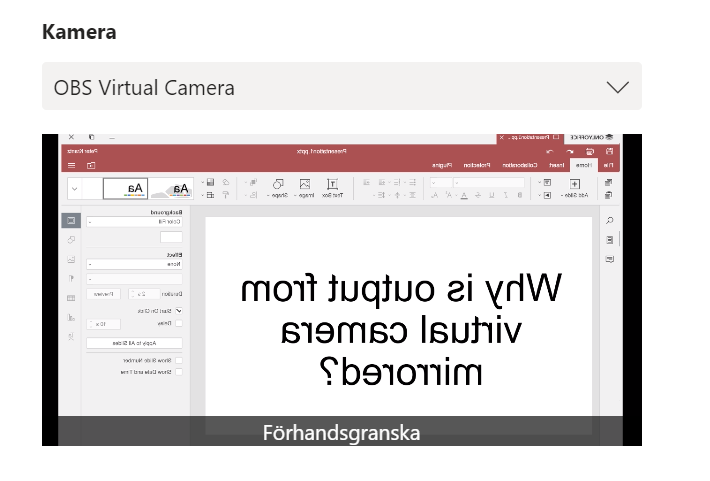The height and width of the screenshot is (481, 710).
Task: Click the Text Box tool icon
Action: [x=332, y=184]
